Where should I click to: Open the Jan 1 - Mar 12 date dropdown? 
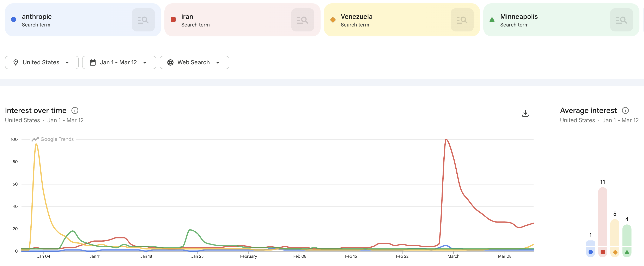(119, 62)
